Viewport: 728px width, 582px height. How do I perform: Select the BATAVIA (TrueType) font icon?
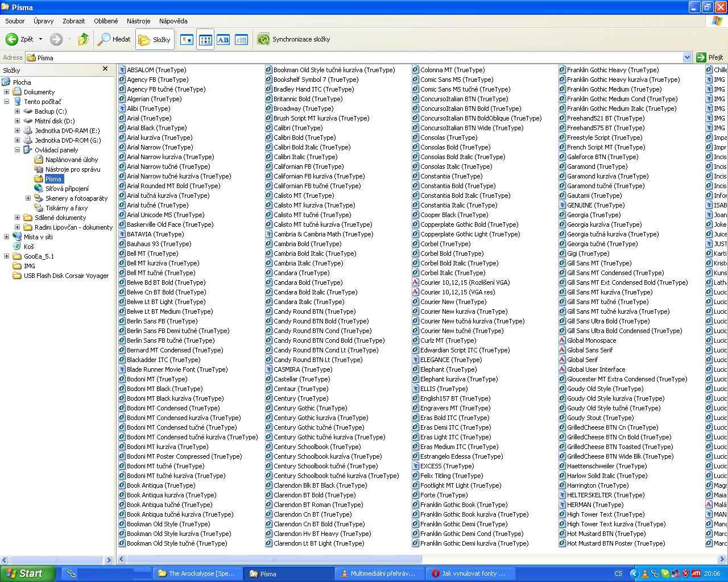pyautogui.click(x=122, y=234)
